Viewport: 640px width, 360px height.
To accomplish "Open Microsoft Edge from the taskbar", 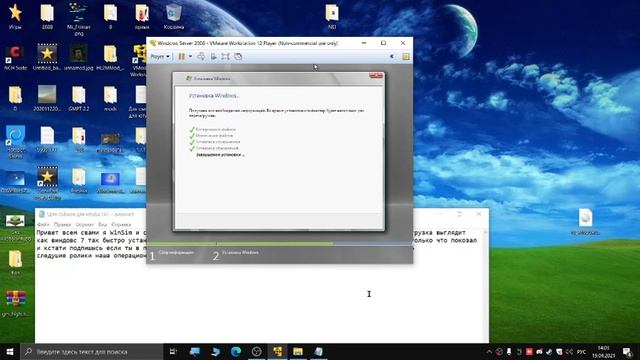I will [x=236, y=351].
